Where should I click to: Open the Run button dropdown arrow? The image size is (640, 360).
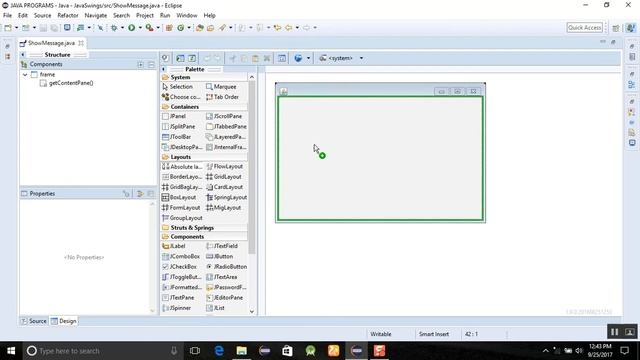140,28
